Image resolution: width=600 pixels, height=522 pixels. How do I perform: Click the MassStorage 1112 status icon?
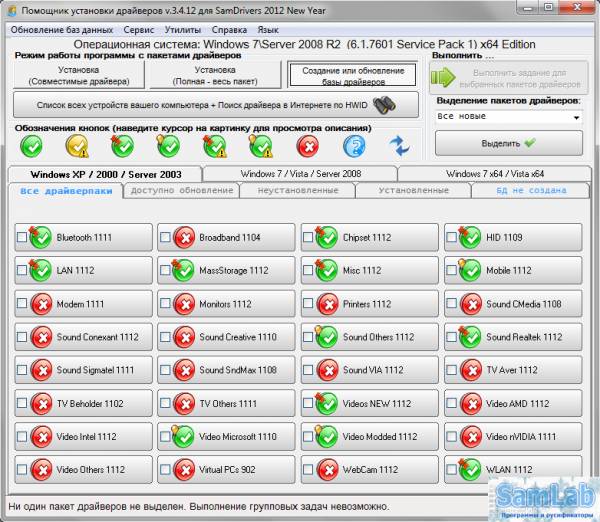[183, 271]
